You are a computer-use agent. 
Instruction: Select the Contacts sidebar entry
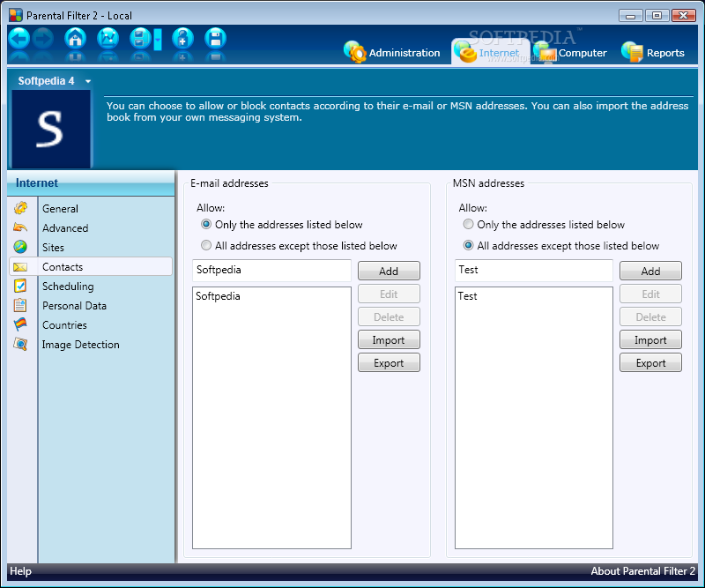pos(91,267)
